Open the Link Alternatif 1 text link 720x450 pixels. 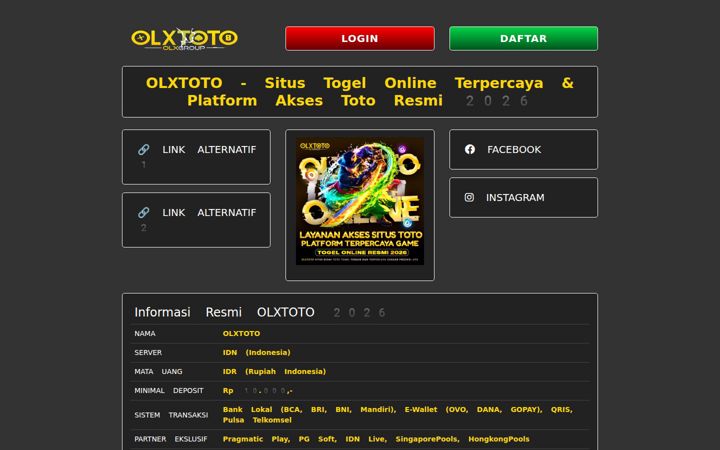(197, 157)
